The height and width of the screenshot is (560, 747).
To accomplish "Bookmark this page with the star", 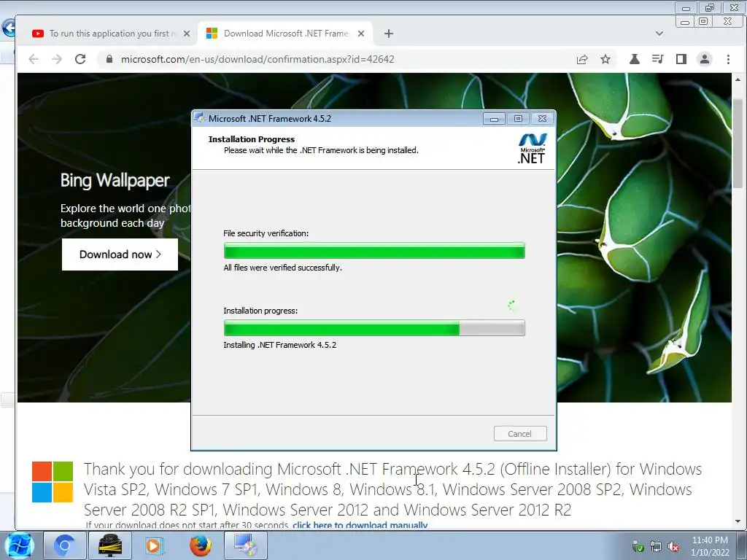I will pos(605,60).
